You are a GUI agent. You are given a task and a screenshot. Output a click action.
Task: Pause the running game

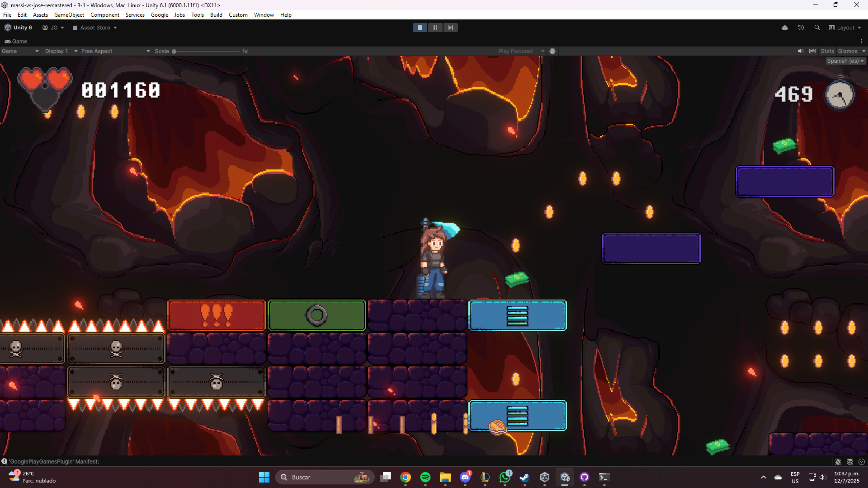coord(435,28)
